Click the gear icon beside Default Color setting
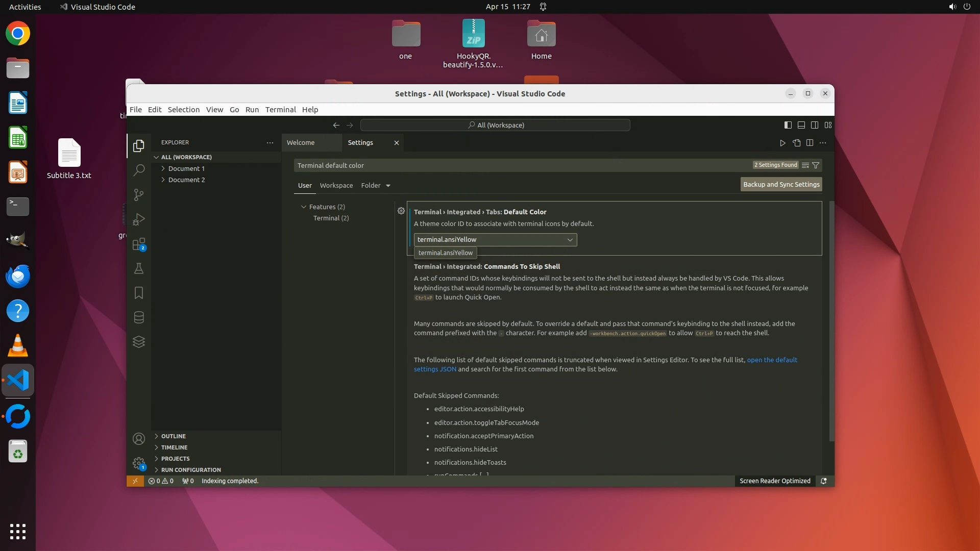 coord(401,211)
